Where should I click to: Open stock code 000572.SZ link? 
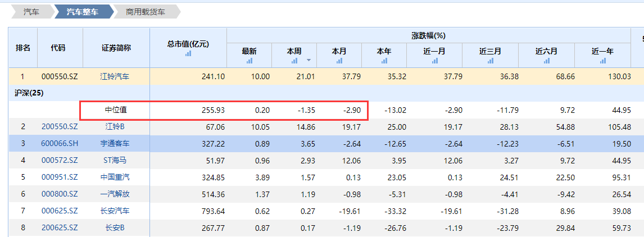click(60, 161)
